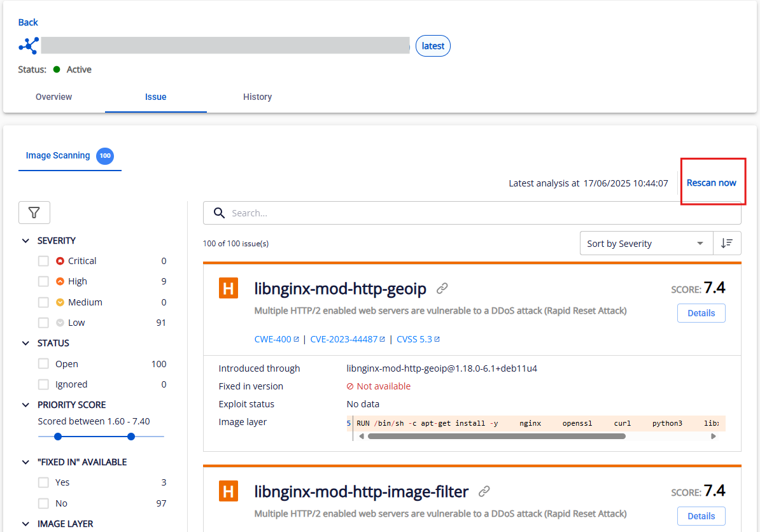Check the High severity filter
The height and width of the screenshot is (532, 760).
[44, 281]
